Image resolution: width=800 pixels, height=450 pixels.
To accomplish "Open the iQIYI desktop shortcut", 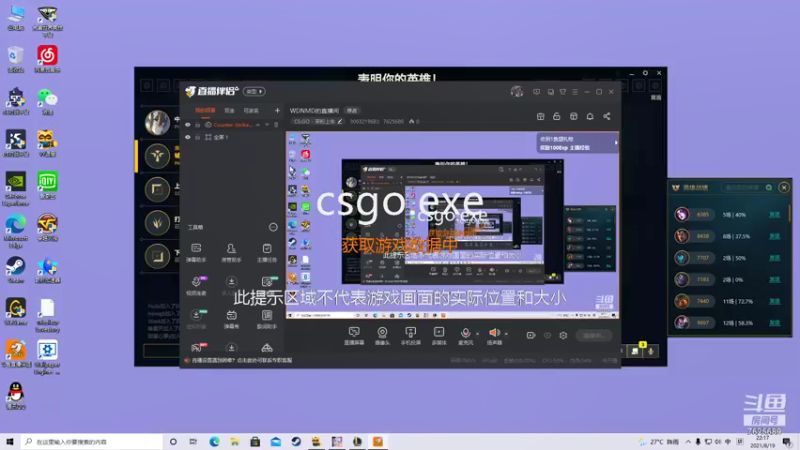I will click(x=47, y=186).
